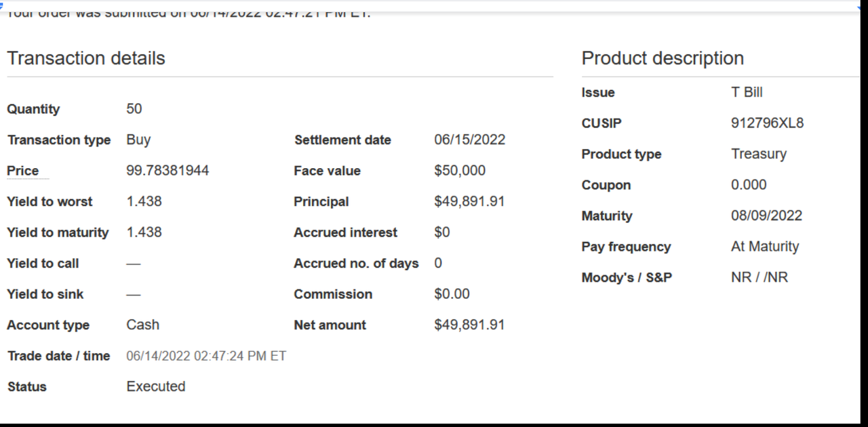The image size is (868, 427).
Task: Click the Net amount value $49,891.91
Action: pyautogui.click(x=469, y=325)
